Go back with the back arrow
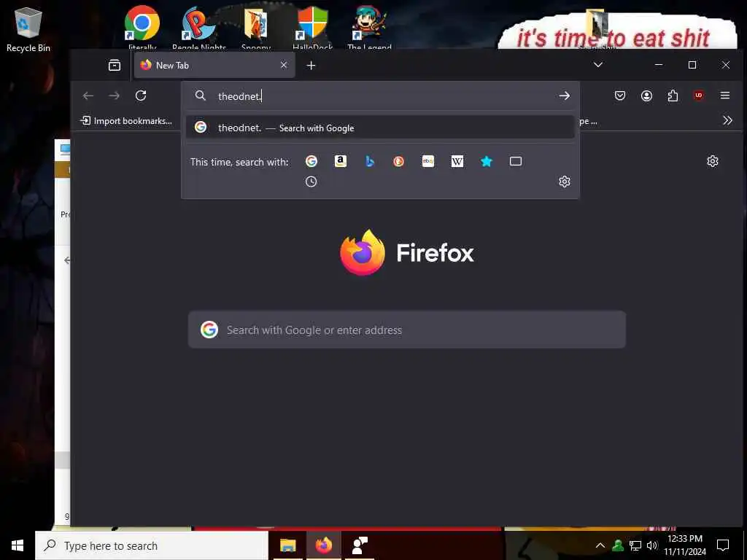747x560 pixels. [x=88, y=96]
